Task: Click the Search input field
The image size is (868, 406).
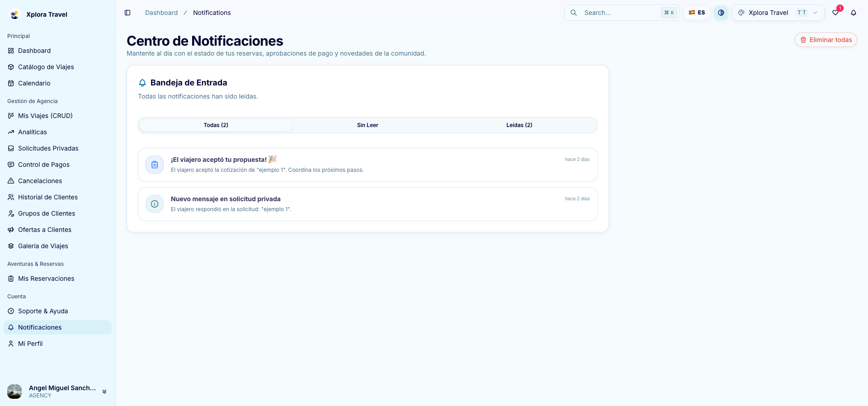Action: pos(622,13)
